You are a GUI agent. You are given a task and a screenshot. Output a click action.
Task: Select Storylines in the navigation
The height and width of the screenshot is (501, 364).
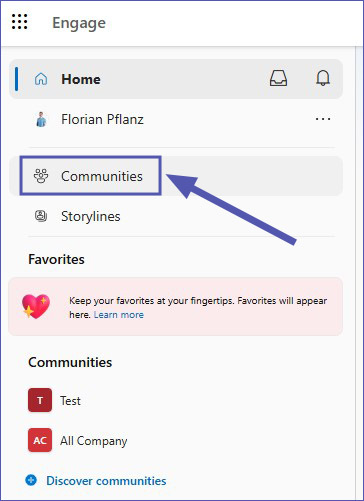tap(176, 216)
